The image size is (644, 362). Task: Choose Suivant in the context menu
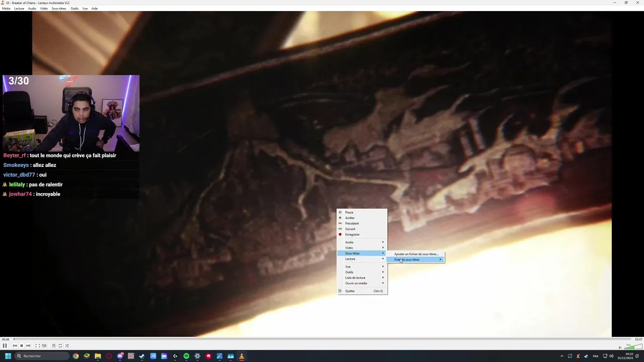coord(362,229)
